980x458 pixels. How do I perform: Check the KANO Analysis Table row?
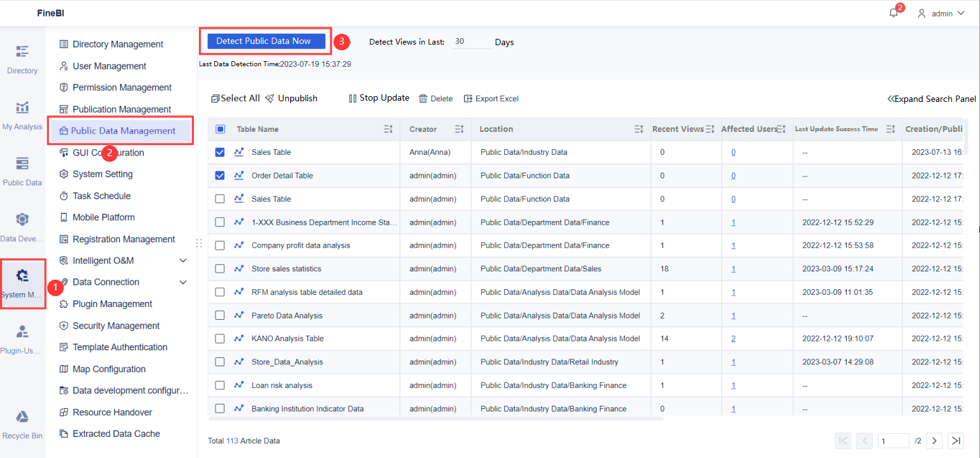(x=220, y=338)
